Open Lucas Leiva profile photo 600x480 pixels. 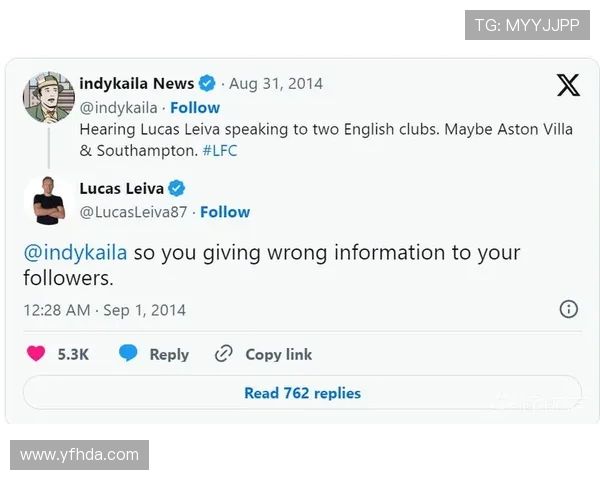tap(49, 200)
